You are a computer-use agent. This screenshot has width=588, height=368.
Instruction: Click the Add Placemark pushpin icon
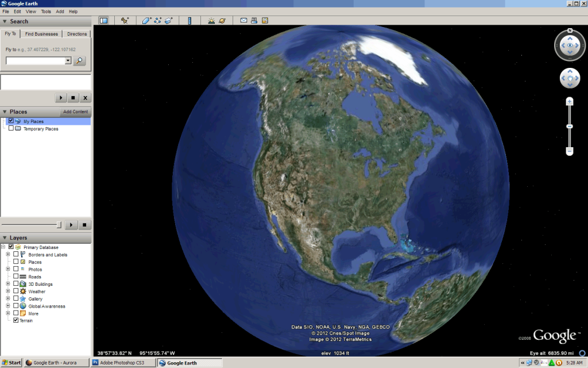tap(125, 21)
